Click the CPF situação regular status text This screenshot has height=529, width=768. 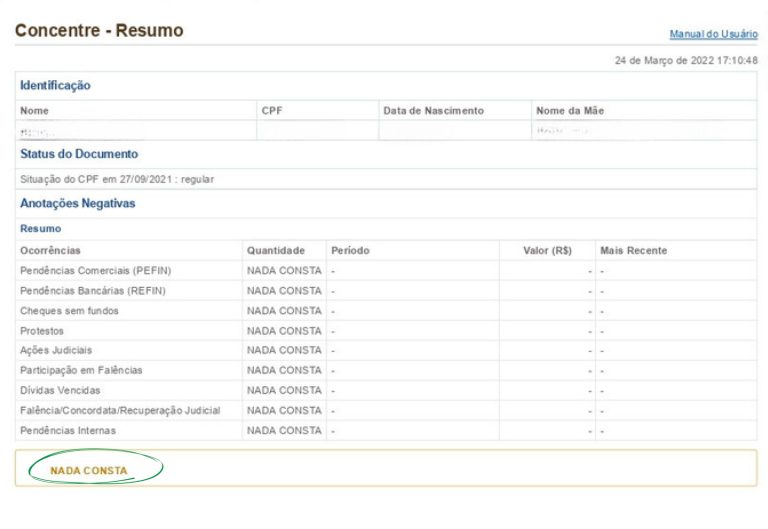(117, 179)
